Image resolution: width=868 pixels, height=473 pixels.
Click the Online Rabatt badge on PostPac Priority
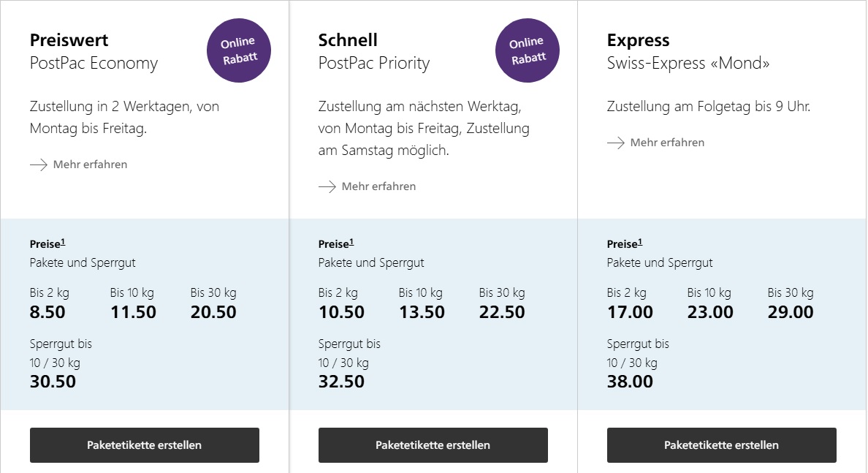pos(527,50)
